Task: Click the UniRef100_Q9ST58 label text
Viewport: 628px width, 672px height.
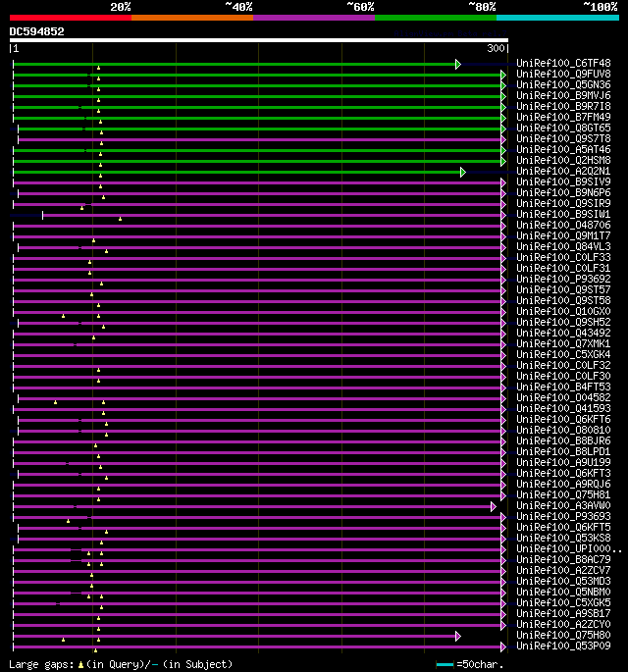Action: pyautogui.click(x=563, y=300)
